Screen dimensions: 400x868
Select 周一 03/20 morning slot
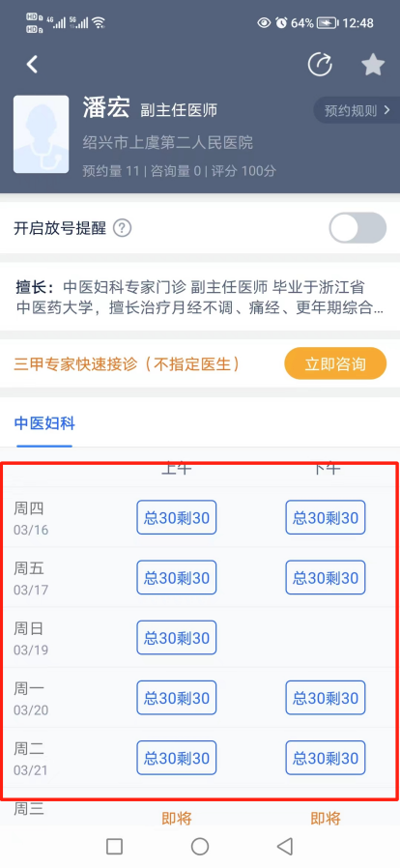click(177, 698)
